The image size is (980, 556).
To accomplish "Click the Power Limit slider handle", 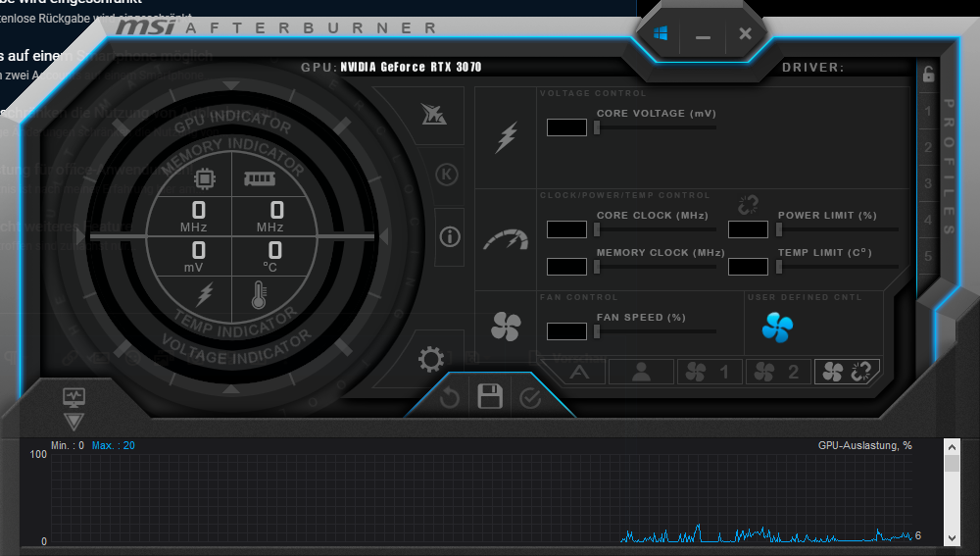I will tap(779, 229).
